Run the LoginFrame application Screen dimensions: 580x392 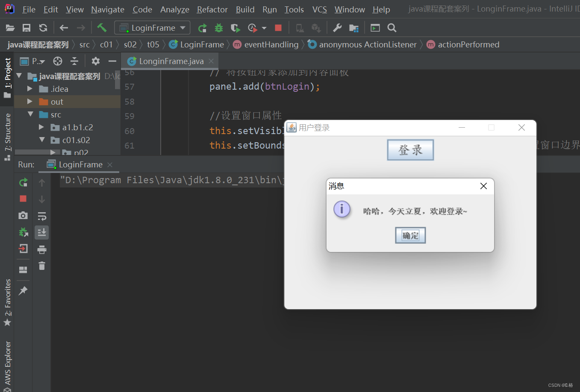[202, 28]
